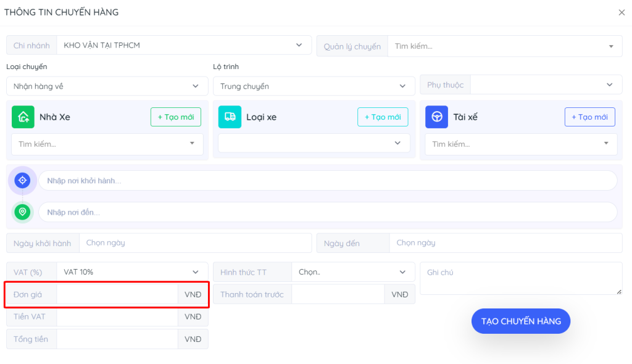
Task: Expand the Loại chuyến dropdown
Action: click(x=107, y=86)
